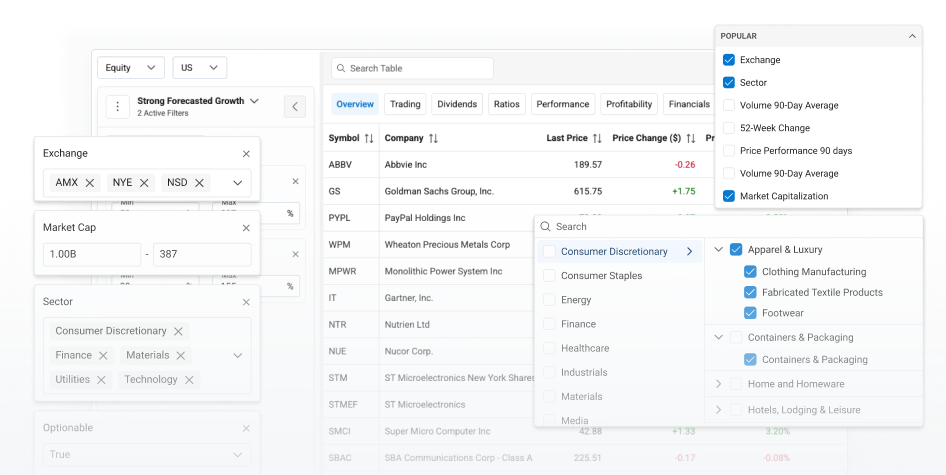946x475 pixels.
Task: Open the three-dot menu beside Strong Forecasted Growth
Action: coord(118,107)
